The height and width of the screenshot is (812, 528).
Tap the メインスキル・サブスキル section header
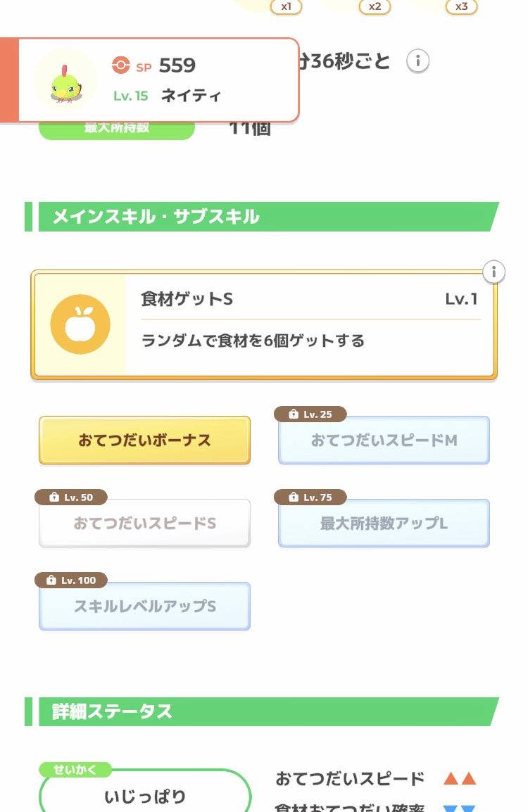click(x=260, y=217)
